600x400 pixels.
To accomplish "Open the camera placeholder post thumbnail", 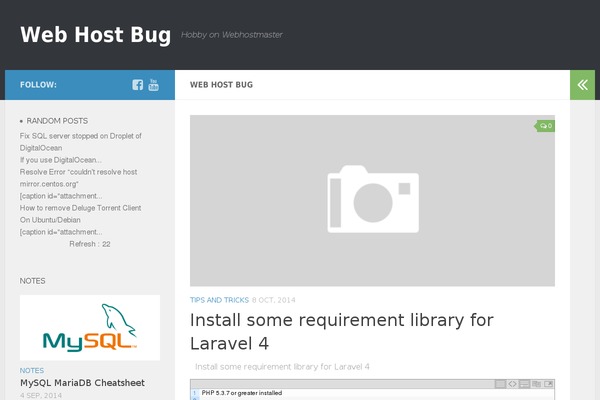I will point(372,201).
